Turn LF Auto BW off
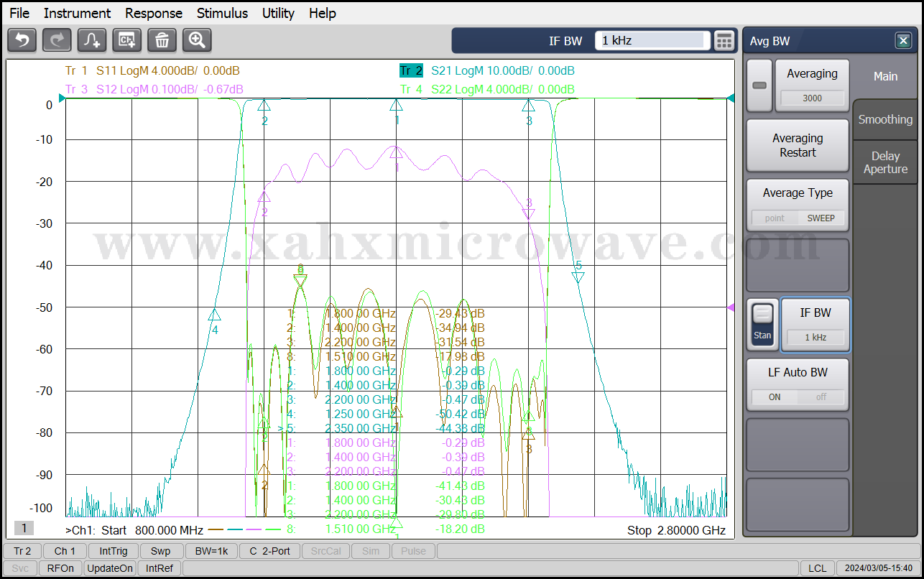924x579 pixels. point(821,397)
